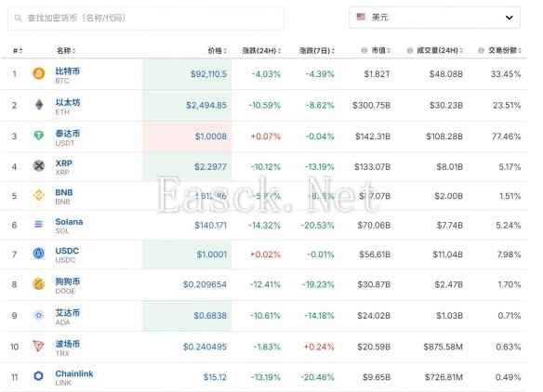Click USDT 24H change +0.07%
Image resolution: width=543 pixels, height=392 pixels.
click(x=266, y=137)
